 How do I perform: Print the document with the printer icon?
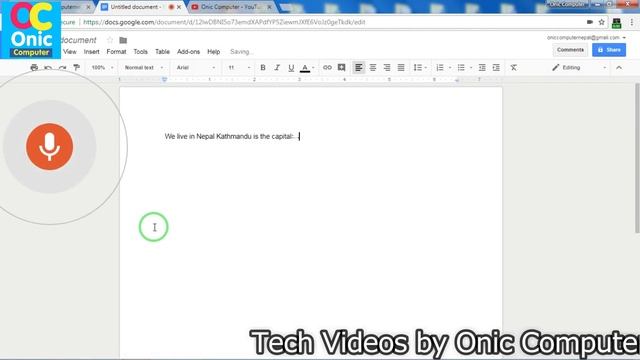[x=34, y=68]
